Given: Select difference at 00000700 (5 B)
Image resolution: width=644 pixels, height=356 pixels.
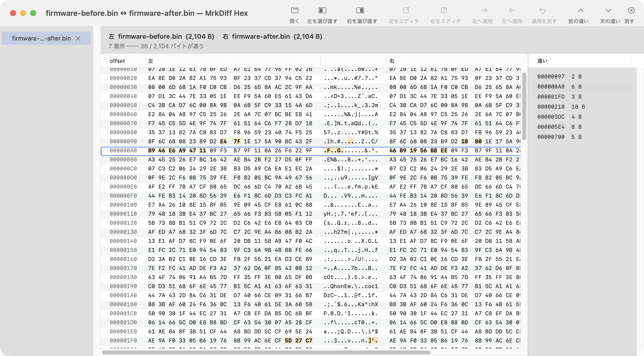Looking at the screenshot, I should pyautogui.click(x=582, y=137).
